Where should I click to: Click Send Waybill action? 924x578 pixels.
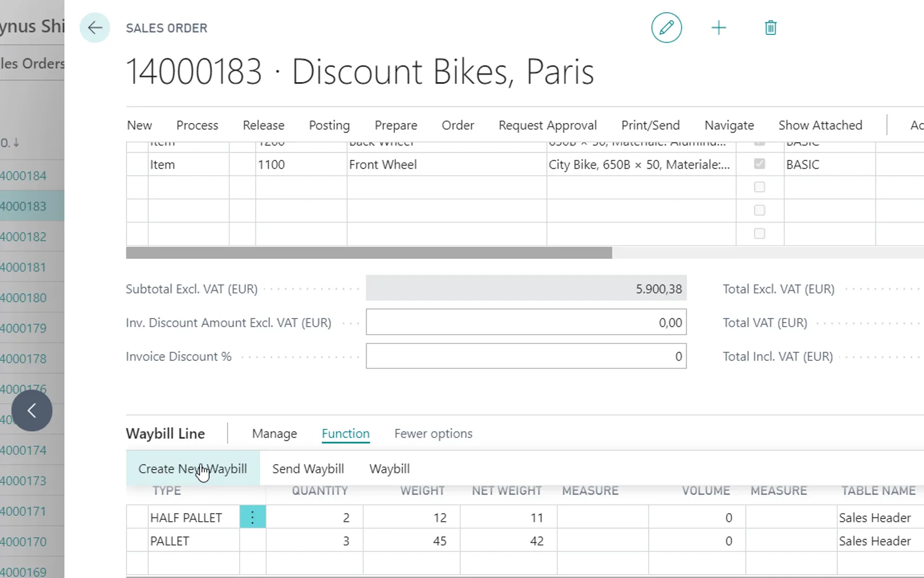click(x=308, y=469)
